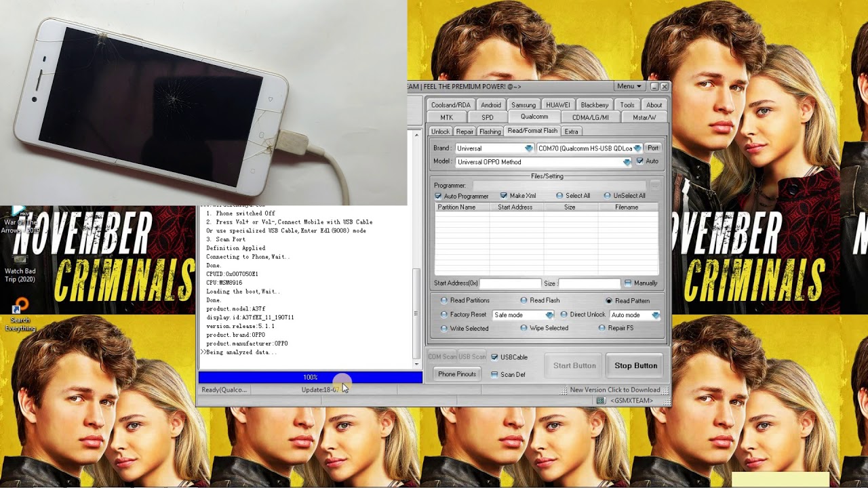
Task: Open the Model dropdown Universal OPPO Method
Action: click(x=543, y=162)
